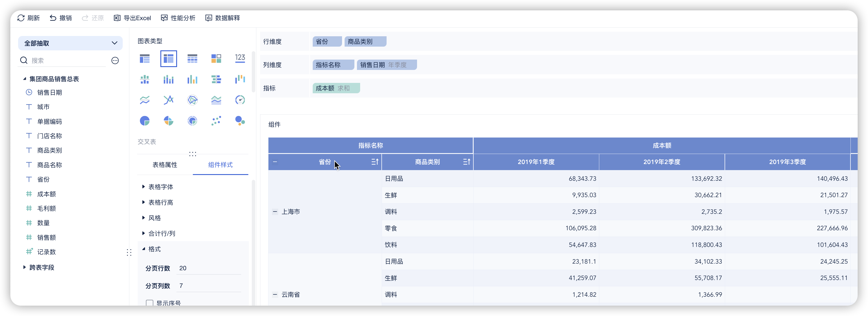
Task: Click 导出Excel in the toolbar
Action: click(x=132, y=18)
